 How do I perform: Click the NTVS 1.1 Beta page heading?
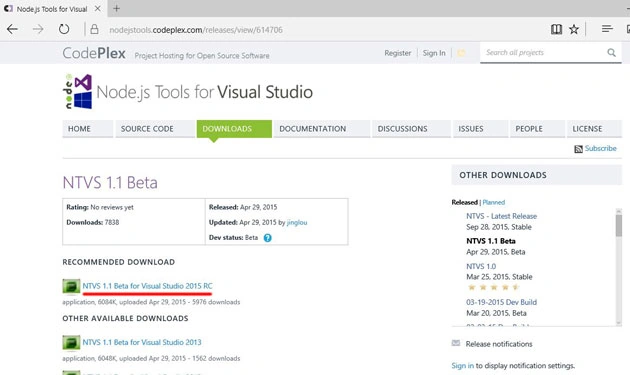110,182
